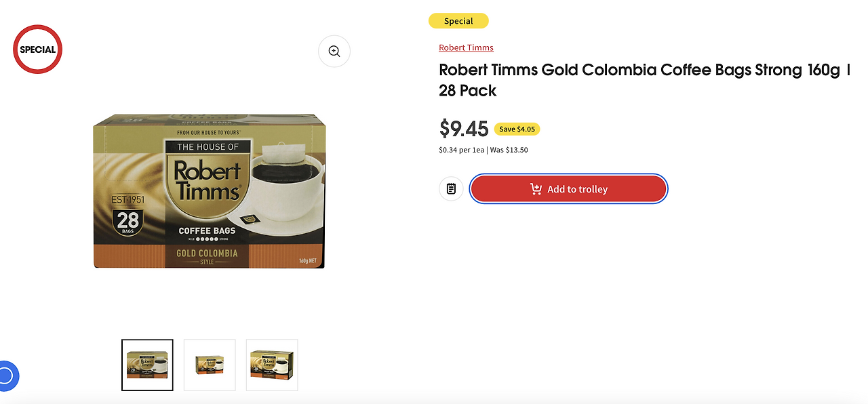Select the third product thumbnail
Screen dimensions: 868x404
(272, 365)
